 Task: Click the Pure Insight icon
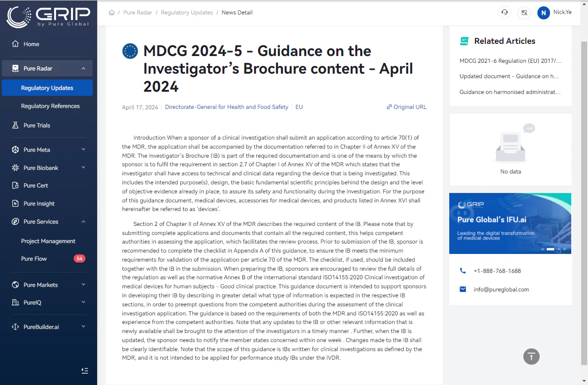[15, 203]
